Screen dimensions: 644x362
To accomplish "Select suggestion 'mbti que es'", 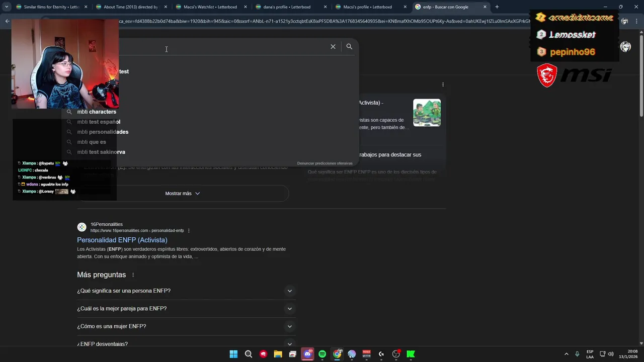I will tap(92, 142).
